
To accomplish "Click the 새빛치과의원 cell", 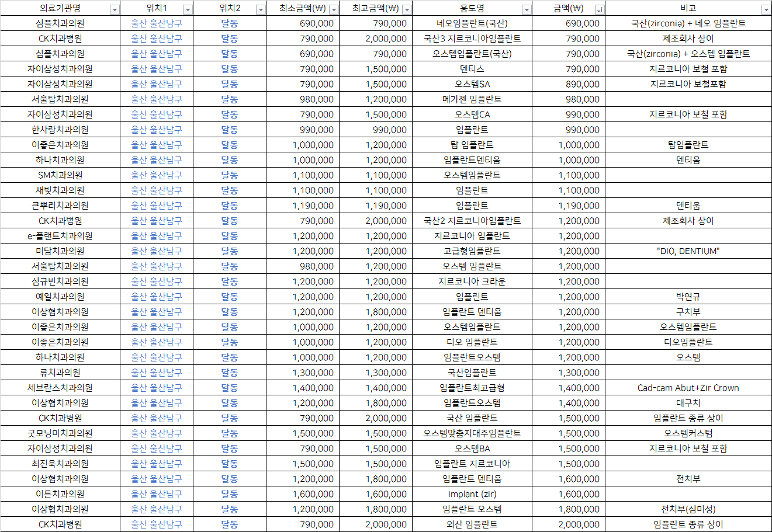I will click(60, 190).
